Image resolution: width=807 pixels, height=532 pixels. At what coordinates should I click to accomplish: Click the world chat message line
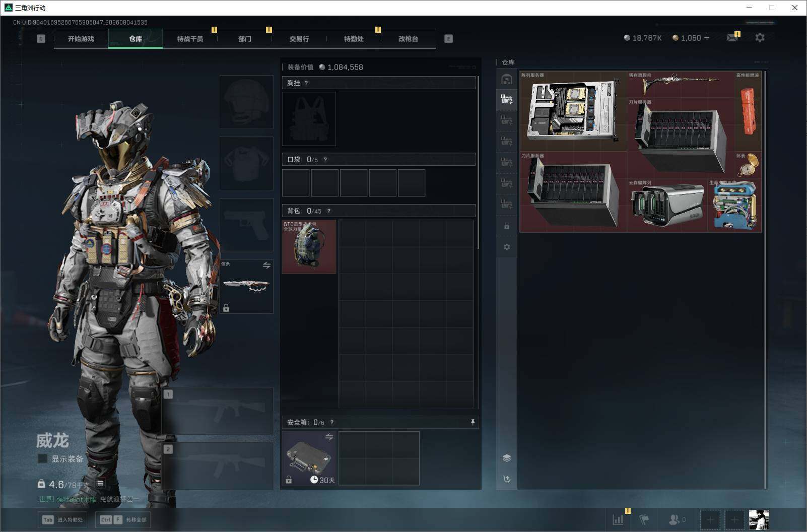[88, 499]
